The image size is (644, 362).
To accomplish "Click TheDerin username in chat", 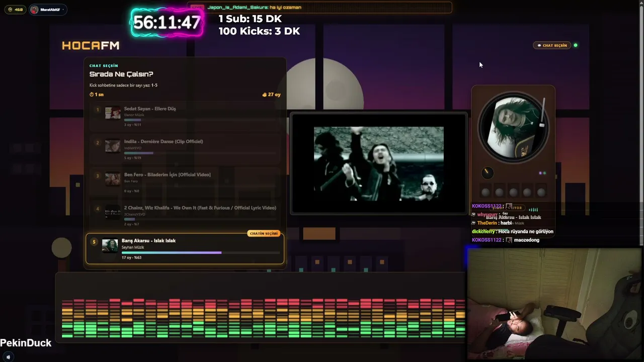I will click(x=487, y=223).
